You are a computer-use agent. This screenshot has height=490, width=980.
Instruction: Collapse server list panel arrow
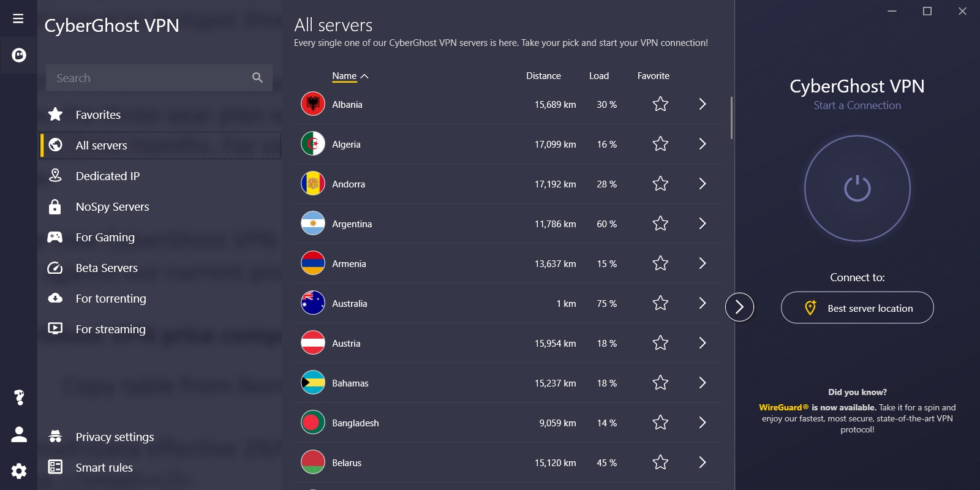[739, 307]
